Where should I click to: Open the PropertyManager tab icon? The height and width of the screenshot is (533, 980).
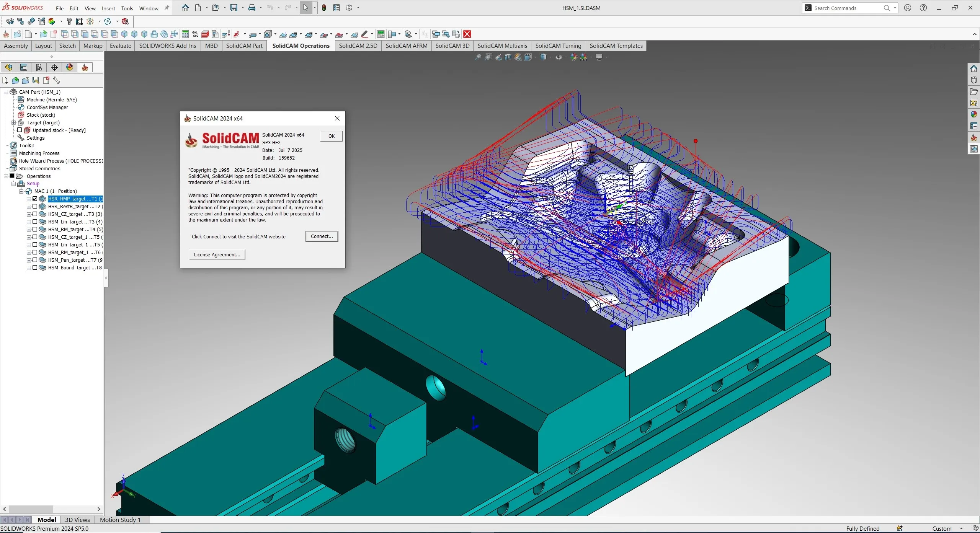(24, 67)
